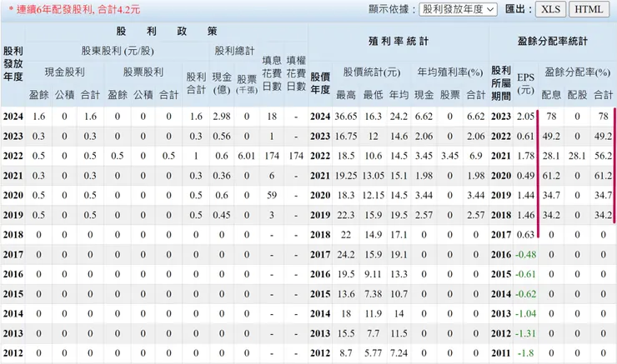Click the 現金股利 sub-header
This screenshot has height=364, width=617.
point(64,72)
